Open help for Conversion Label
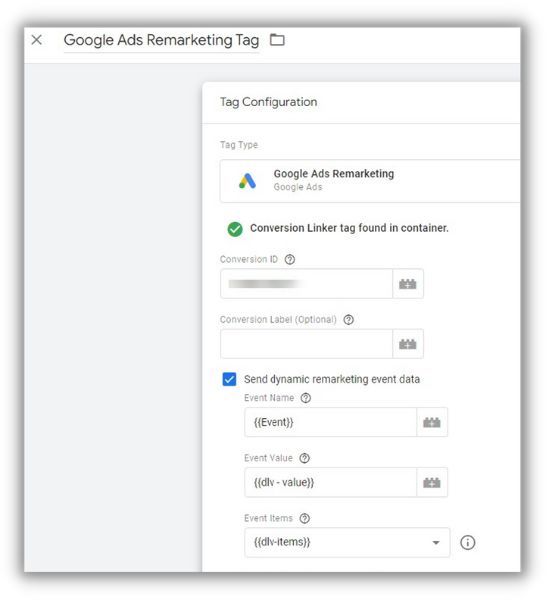 point(348,320)
